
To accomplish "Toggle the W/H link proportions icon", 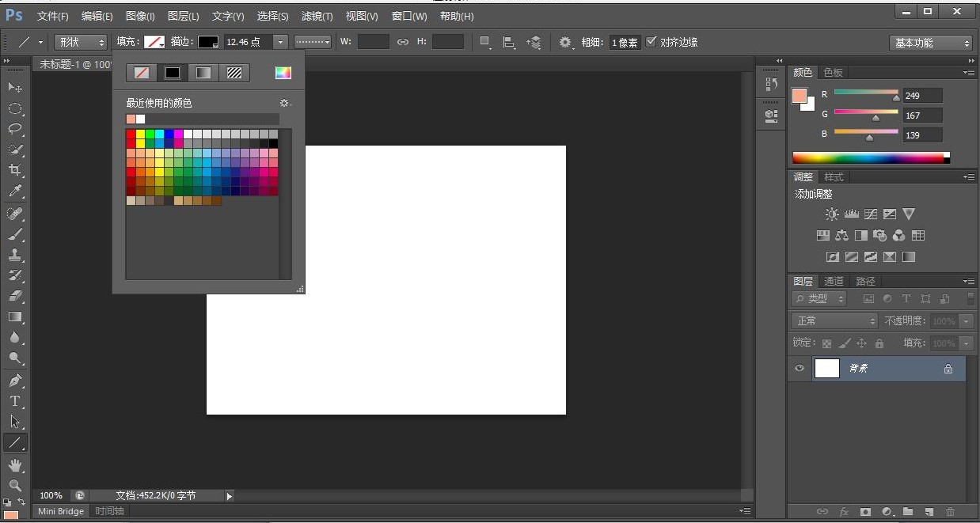I will [403, 42].
